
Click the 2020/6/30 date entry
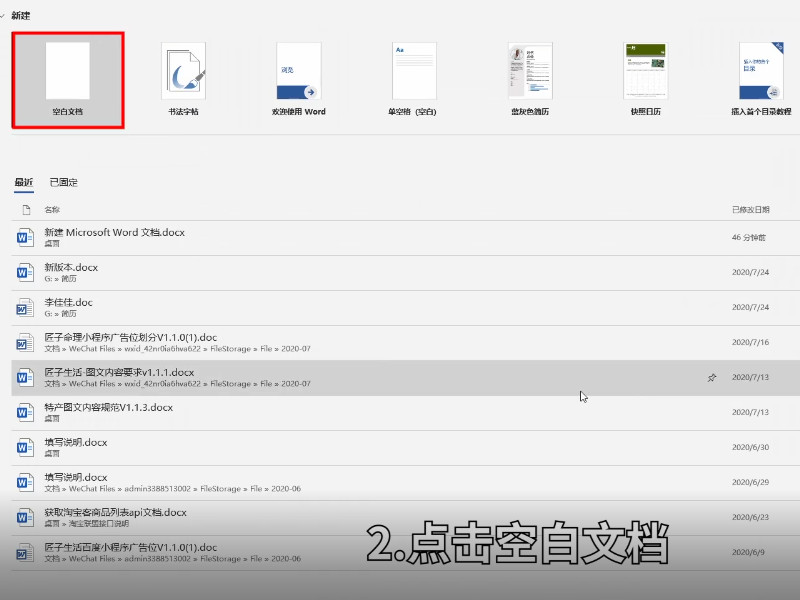point(750,447)
